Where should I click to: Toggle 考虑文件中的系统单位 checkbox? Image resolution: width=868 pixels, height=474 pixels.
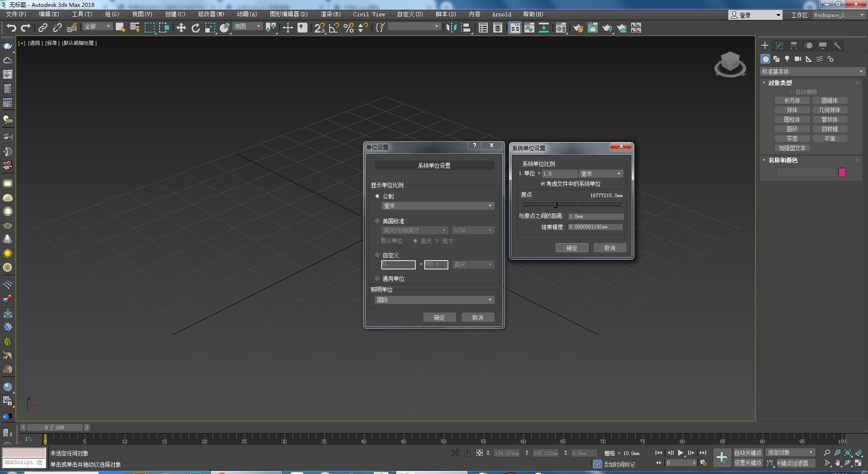[x=542, y=184]
